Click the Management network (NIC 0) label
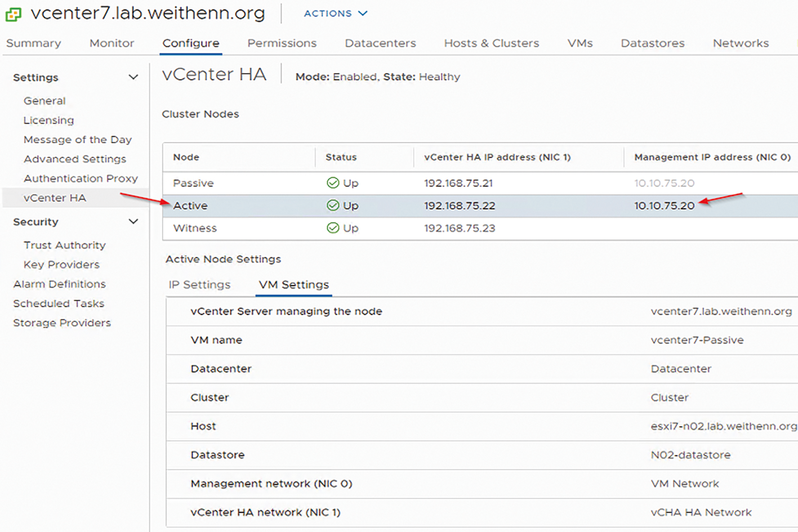The width and height of the screenshot is (798, 532). (x=271, y=484)
